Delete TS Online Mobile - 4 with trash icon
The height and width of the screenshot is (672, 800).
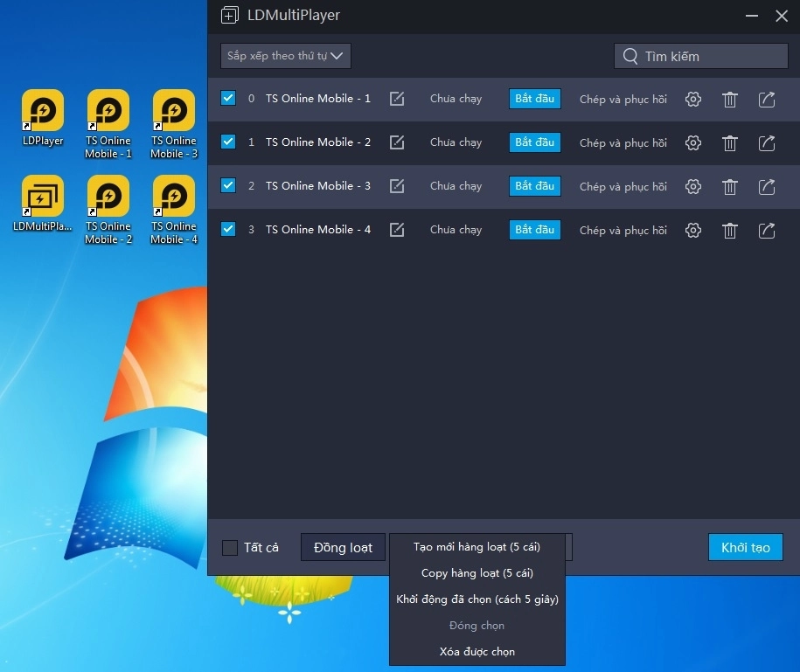730,231
